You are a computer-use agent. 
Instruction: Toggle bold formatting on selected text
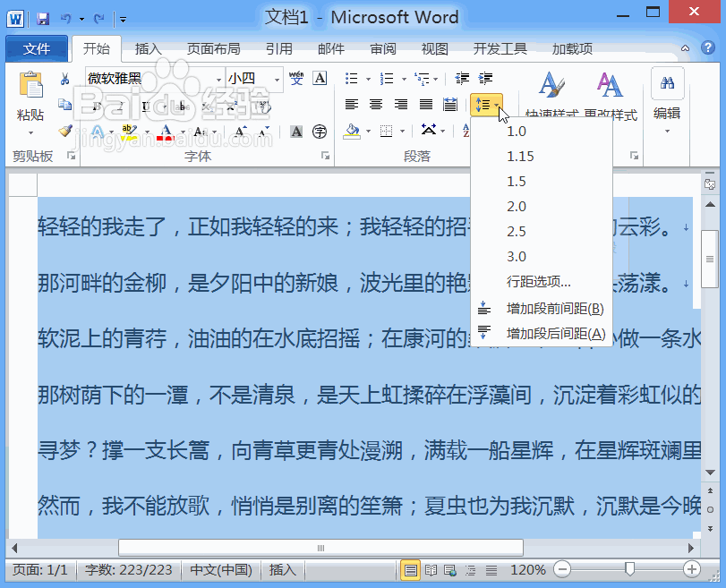tap(95, 106)
